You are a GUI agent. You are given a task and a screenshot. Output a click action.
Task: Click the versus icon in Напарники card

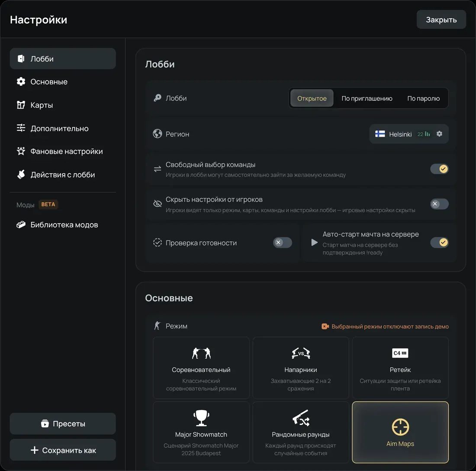(x=301, y=353)
